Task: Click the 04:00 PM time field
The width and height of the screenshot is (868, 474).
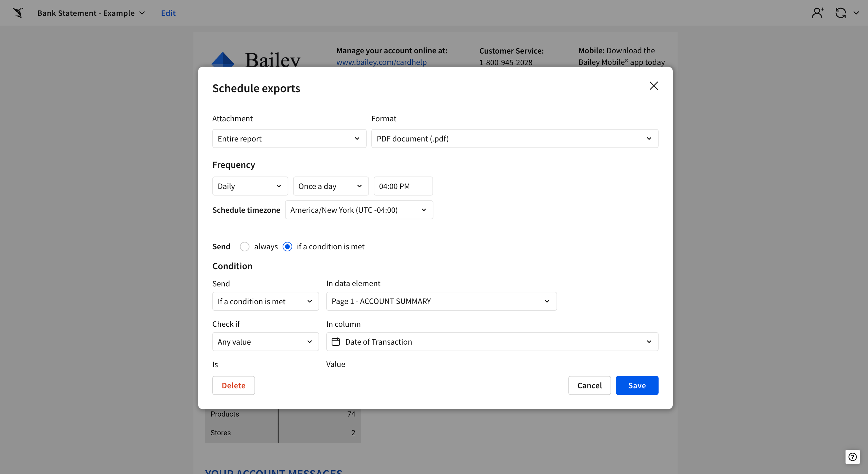Action: pos(403,186)
